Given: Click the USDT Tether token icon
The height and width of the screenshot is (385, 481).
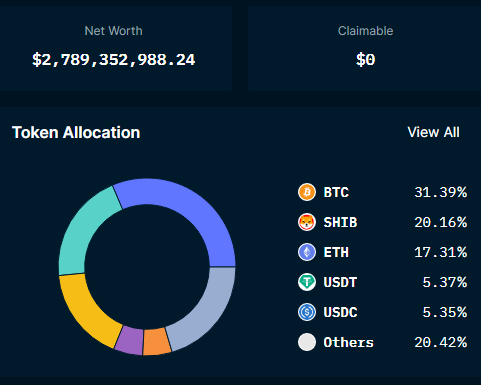Looking at the screenshot, I should [307, 282].
